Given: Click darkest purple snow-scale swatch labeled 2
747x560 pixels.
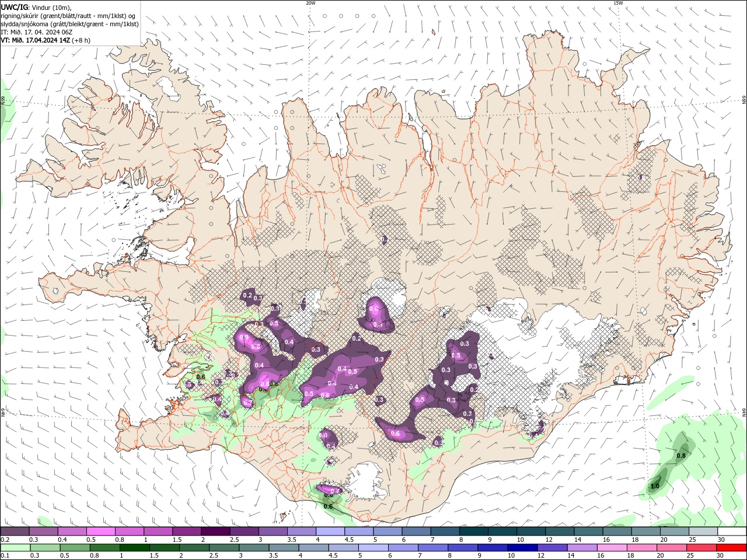Looking at the screenshot, I should click(215, 531).
